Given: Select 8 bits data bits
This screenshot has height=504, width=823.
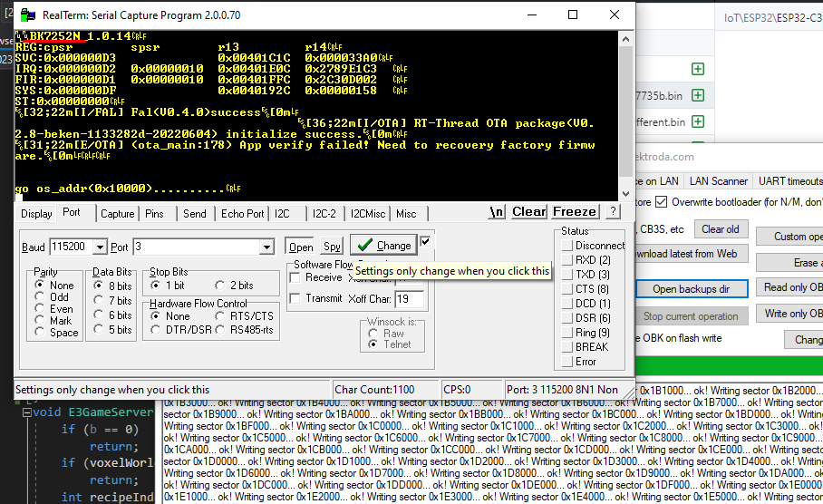Looking at the screenshot, I should pos(98,286).
